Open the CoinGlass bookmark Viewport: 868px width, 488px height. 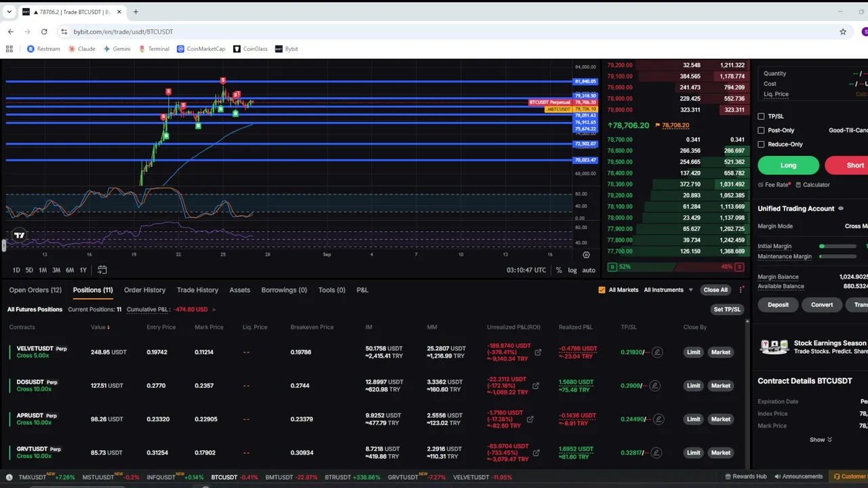[250, 49]
